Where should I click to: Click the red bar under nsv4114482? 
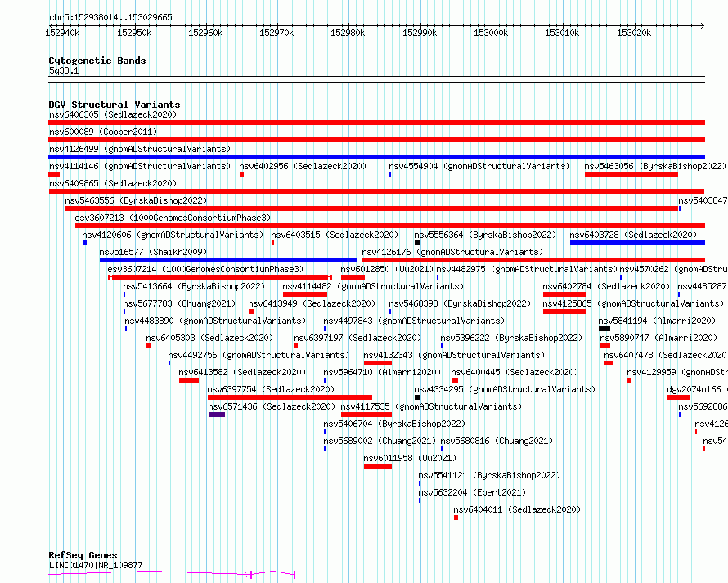(x=305, y=294)
